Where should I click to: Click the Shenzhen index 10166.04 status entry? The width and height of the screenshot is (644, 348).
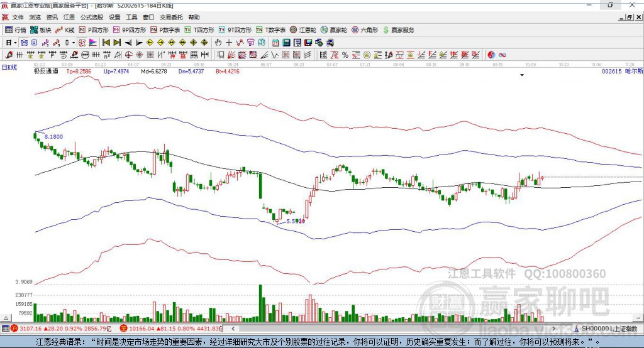pos(171,329)
